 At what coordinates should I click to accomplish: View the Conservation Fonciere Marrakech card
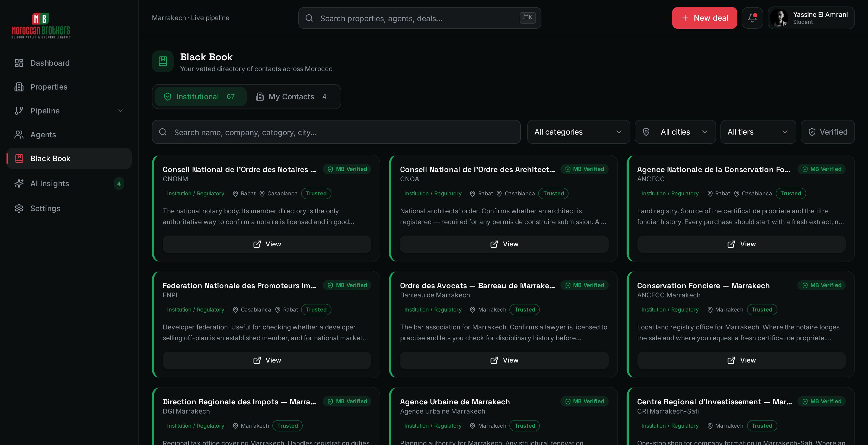741,360
